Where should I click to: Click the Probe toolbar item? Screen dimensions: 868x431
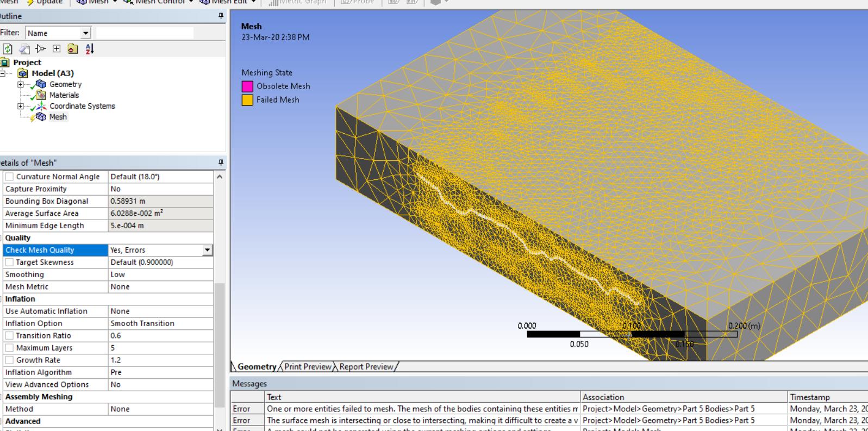(x=357, y=2)
